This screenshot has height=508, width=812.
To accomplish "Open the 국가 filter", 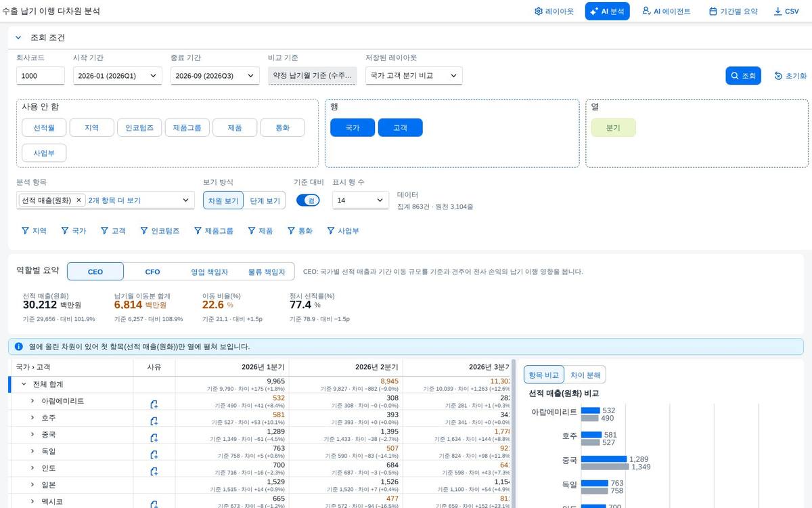I will pyautogui.click(x=74, y=231).
